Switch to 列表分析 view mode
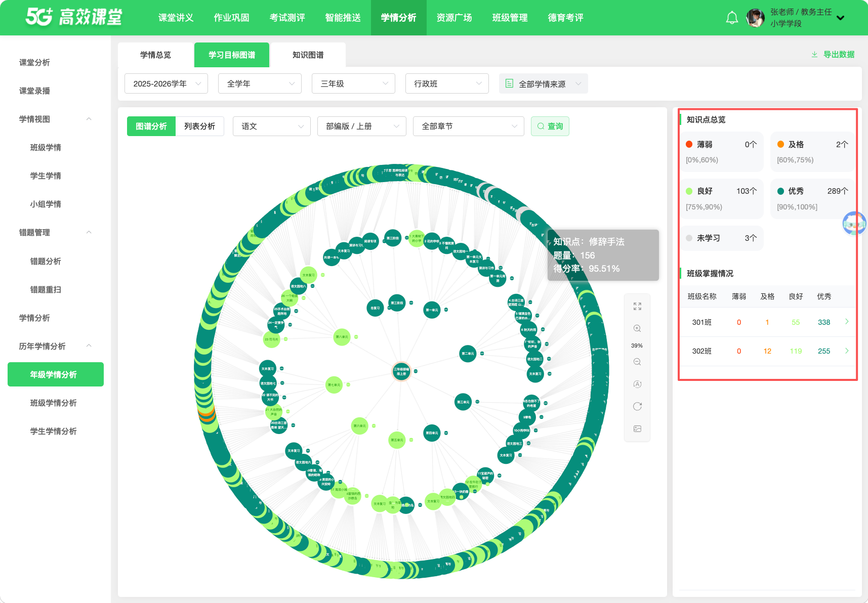The height and width of the screenshot is (603, 868). pos(199,126)
